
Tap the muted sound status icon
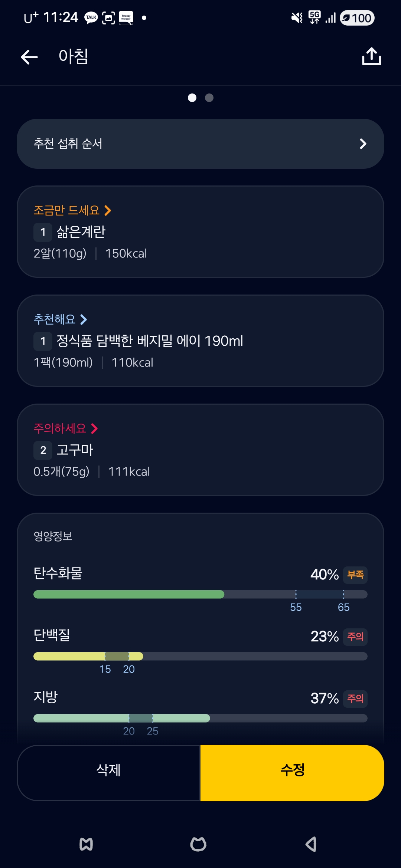297,18
